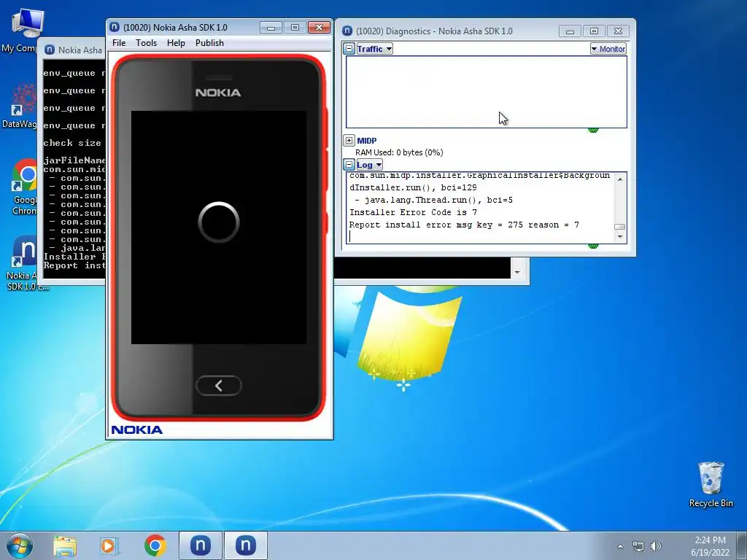Close the Nokia Asha SDK emulator window
The height and width of the screenshot is (560, 747).
click(320, 28)
